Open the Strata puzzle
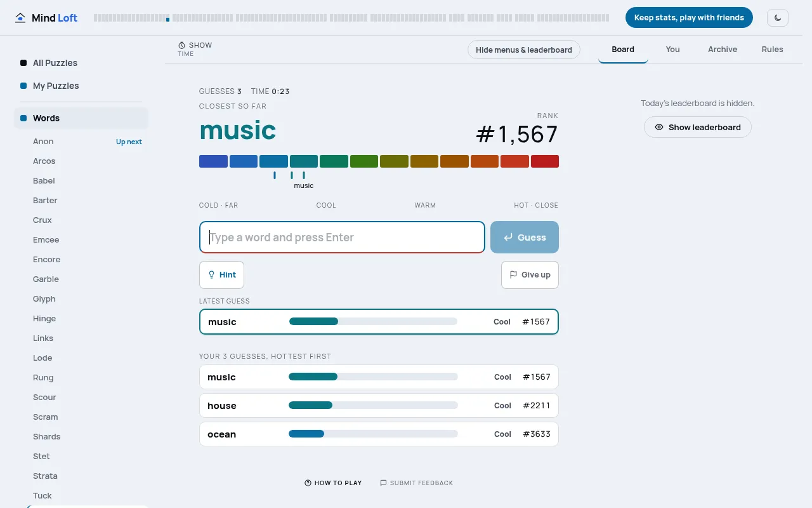Image resolution: width=812 pixels, height=508 pixels. 88,476
